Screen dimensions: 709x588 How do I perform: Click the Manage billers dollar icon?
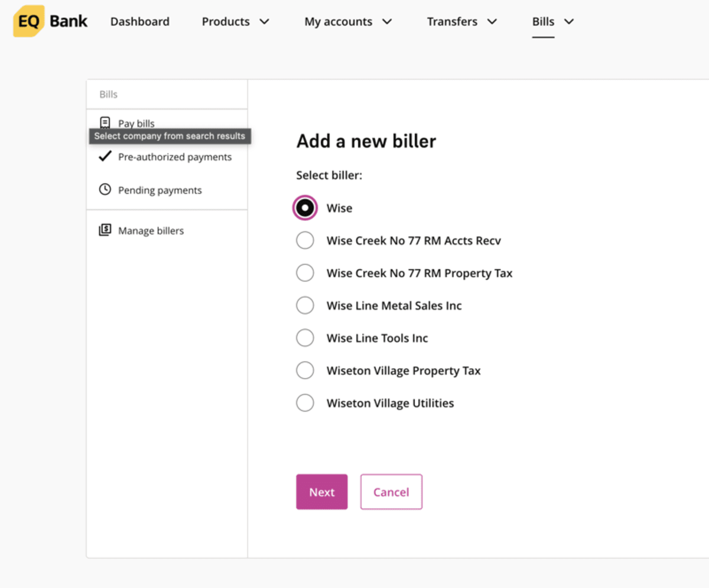click(105, 230)
